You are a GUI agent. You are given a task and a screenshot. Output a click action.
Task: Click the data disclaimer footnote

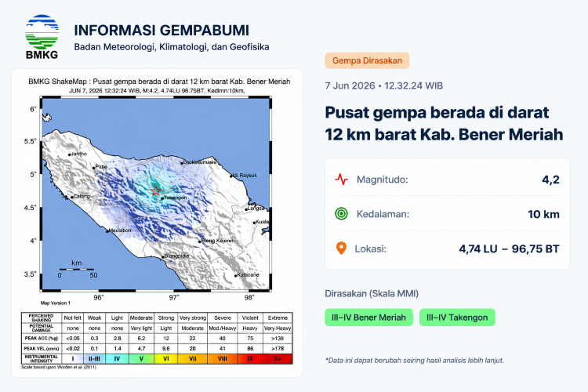414,361
